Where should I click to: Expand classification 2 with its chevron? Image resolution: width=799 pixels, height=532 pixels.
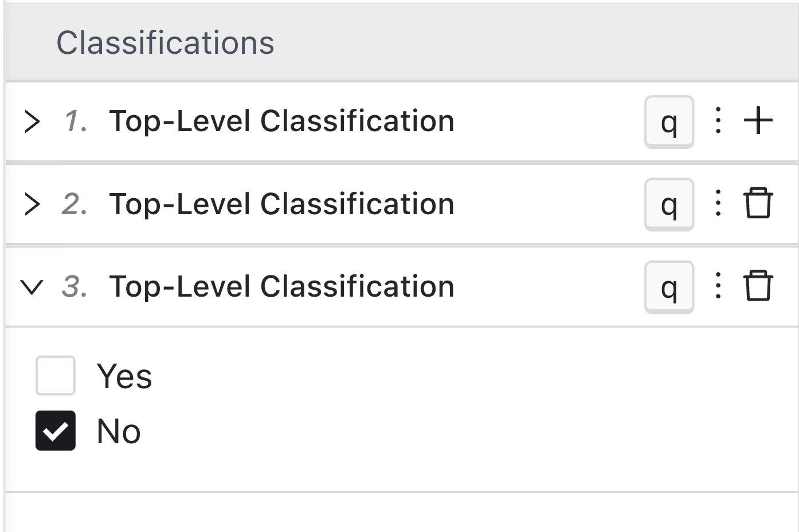point(32,204)
